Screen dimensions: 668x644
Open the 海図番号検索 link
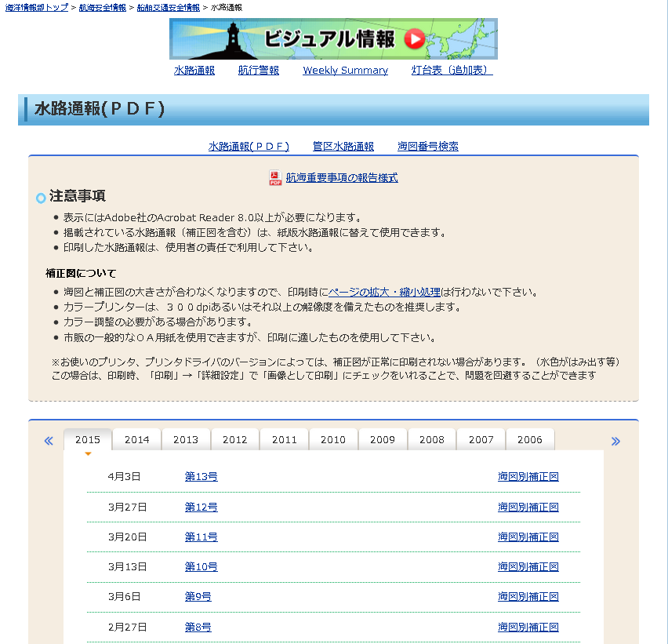coord(427,146)
